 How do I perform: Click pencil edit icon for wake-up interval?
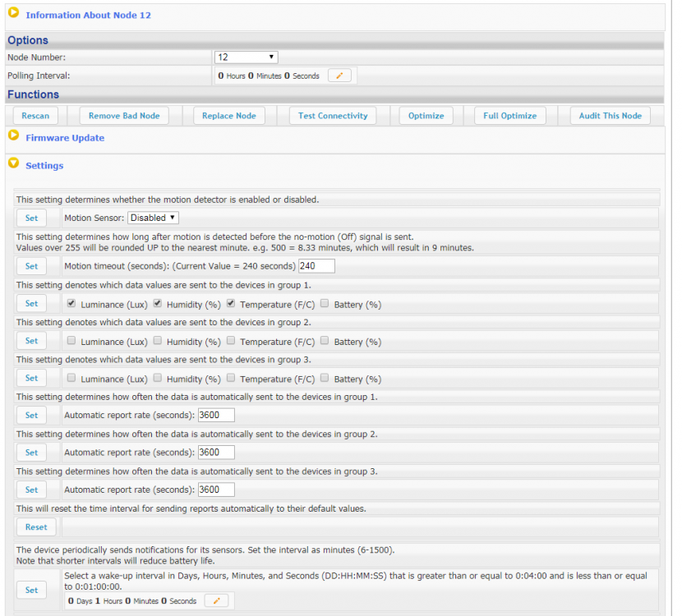(217, 600)
